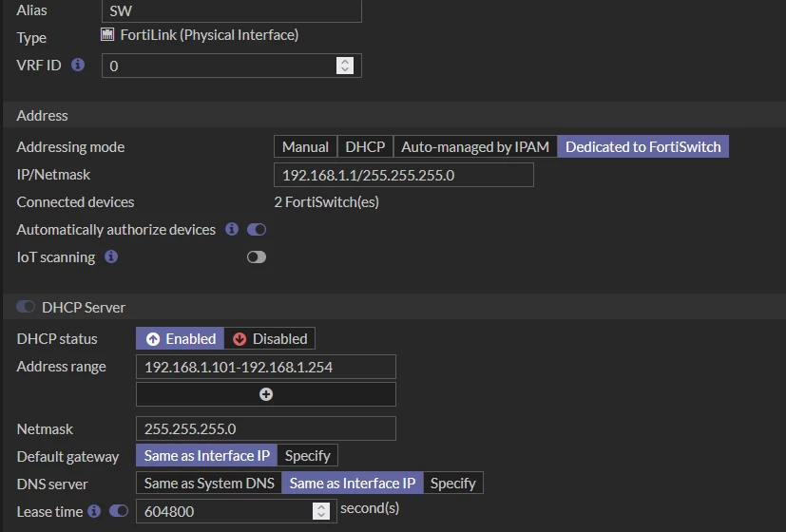Set DHCP status to Enabled
The width and height of the screenshot is (786, 532).
click(181, 338)
